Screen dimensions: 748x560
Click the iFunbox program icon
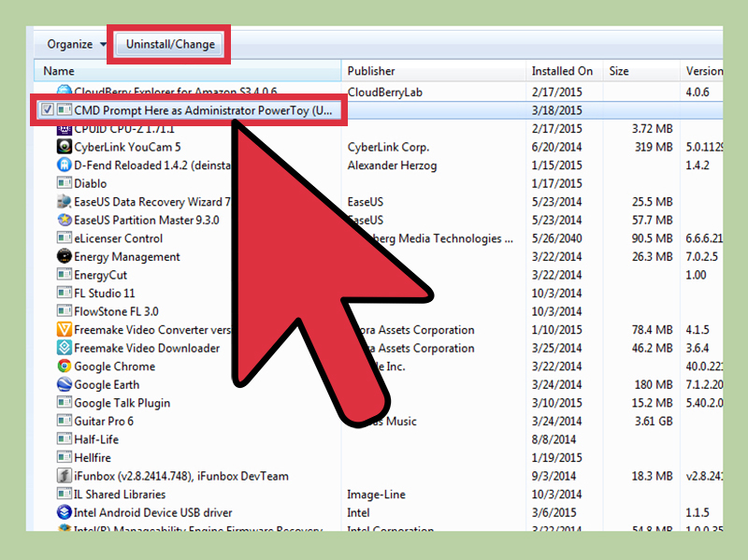[64, 476]
